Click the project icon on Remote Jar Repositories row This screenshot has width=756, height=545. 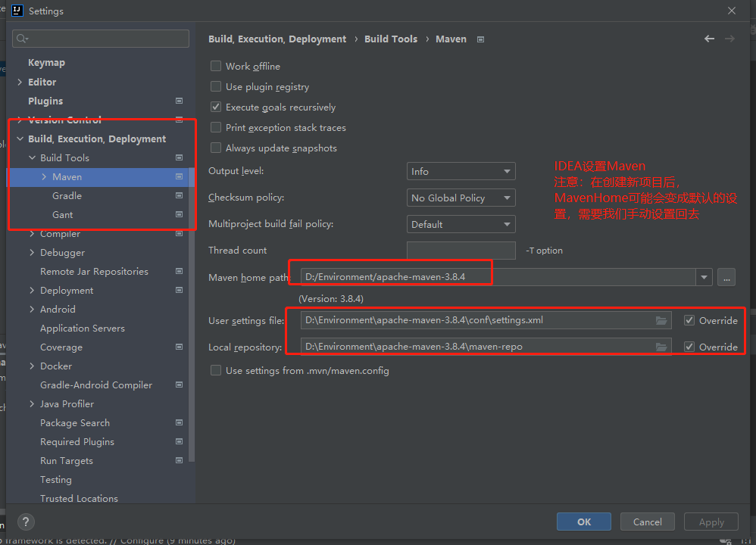pos(179,271)
